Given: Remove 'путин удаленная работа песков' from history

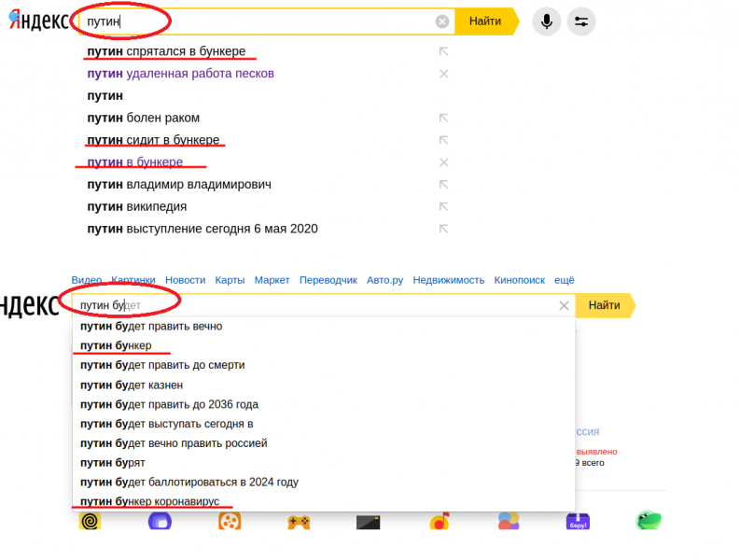Looking at the screenshot, I should (443, 74).
